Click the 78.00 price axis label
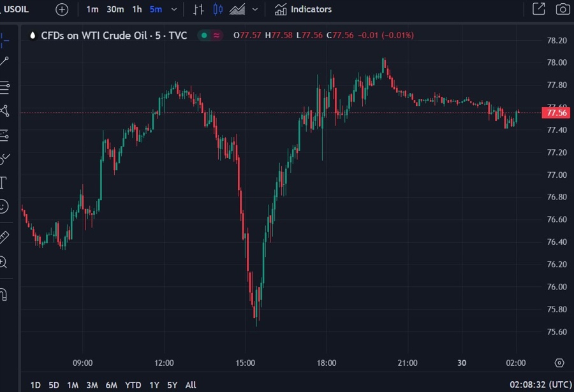This screenshot has height=392, width=574. [557, 62]
